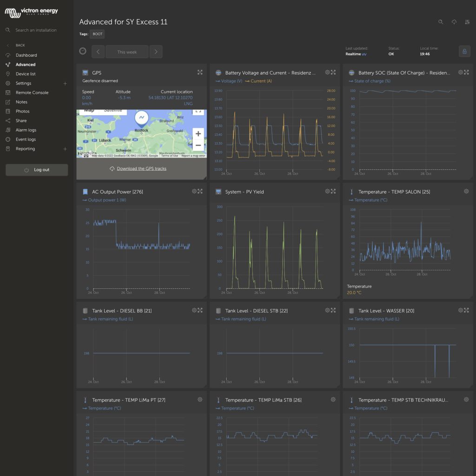Screen dimensions: 476x476
Task: Open settings gear for TEMP LiMa PT widget
Action: (x=200, y=399)
